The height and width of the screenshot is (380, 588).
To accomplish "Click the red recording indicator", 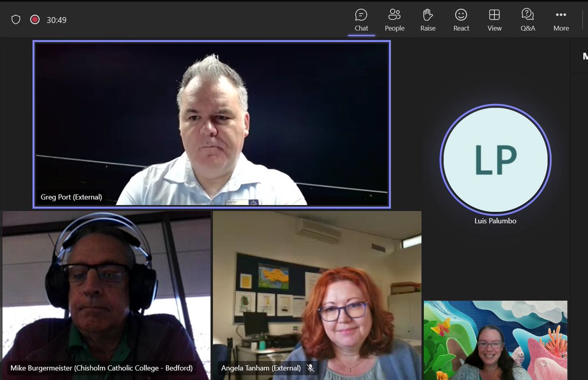I will [x=35, y=20].
